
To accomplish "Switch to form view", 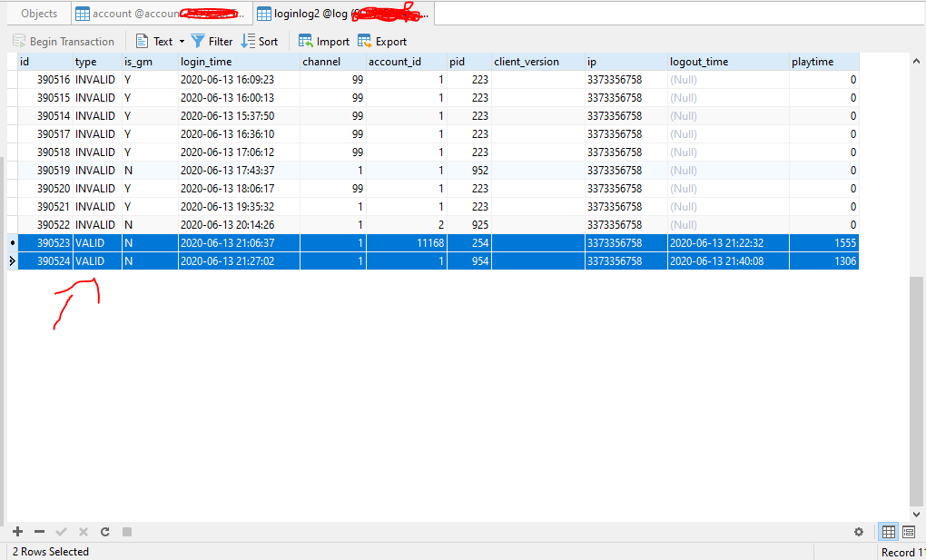I will click(x=908, y=532).
